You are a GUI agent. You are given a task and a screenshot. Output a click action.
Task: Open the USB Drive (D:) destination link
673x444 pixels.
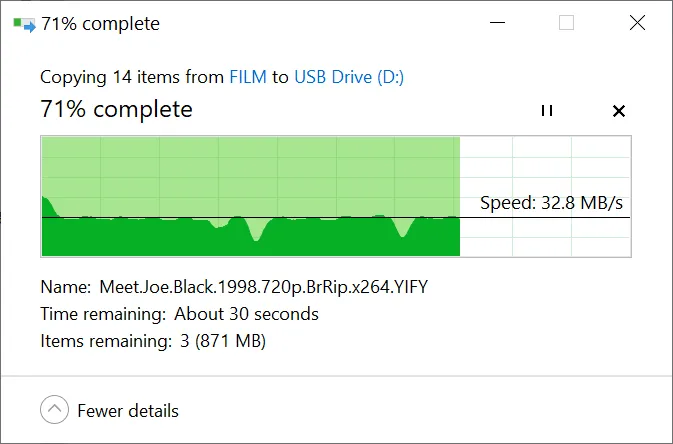coord(349,77)
